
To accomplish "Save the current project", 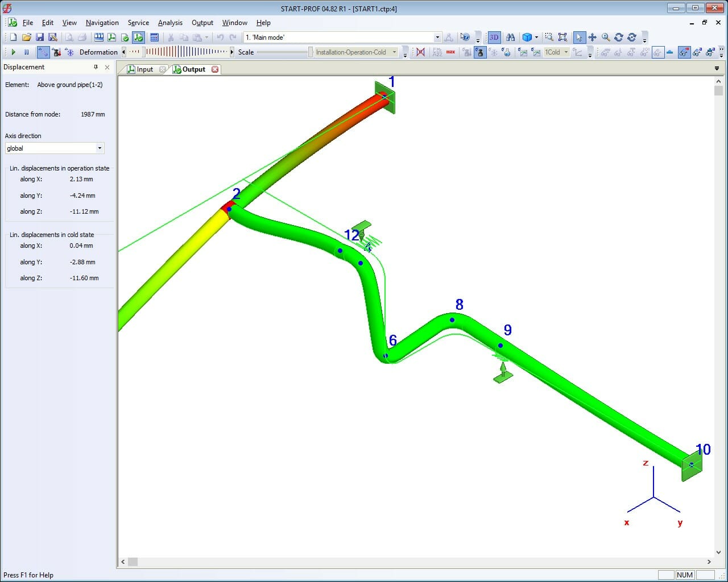I will [40, 37].
